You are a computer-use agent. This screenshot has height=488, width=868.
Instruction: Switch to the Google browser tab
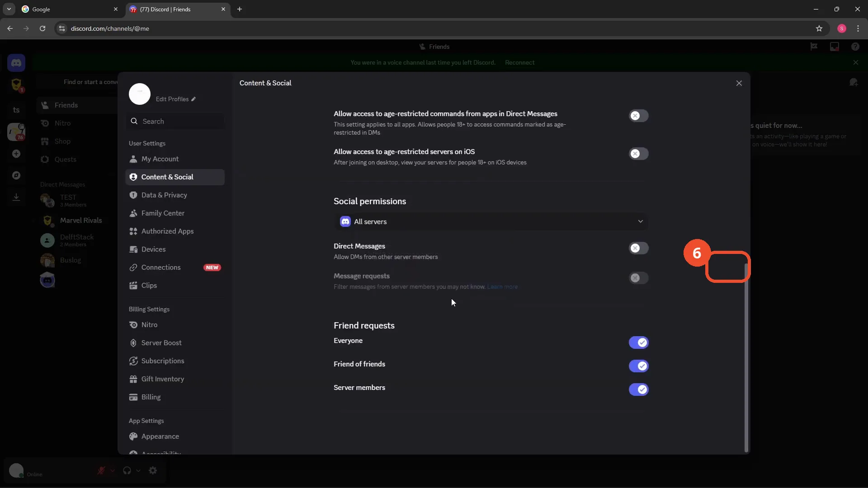[x=69, y=9]
